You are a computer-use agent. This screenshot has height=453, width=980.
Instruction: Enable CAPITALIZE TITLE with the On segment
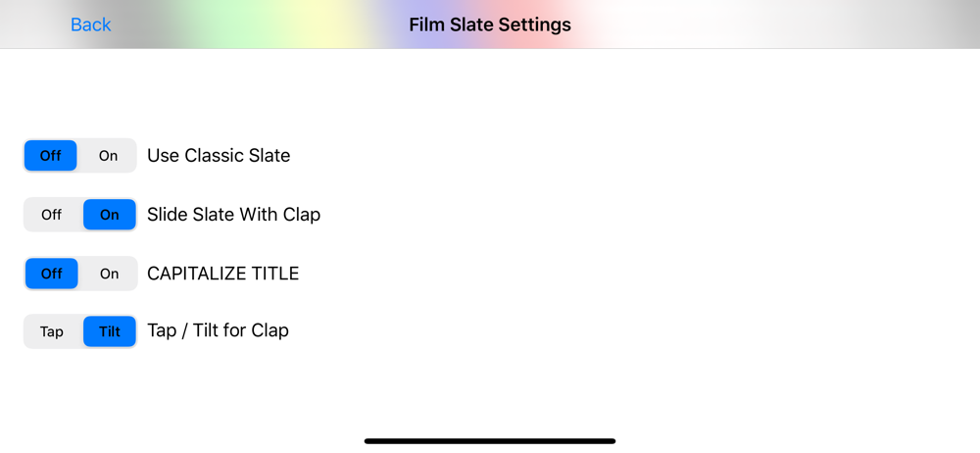point(109,274)
